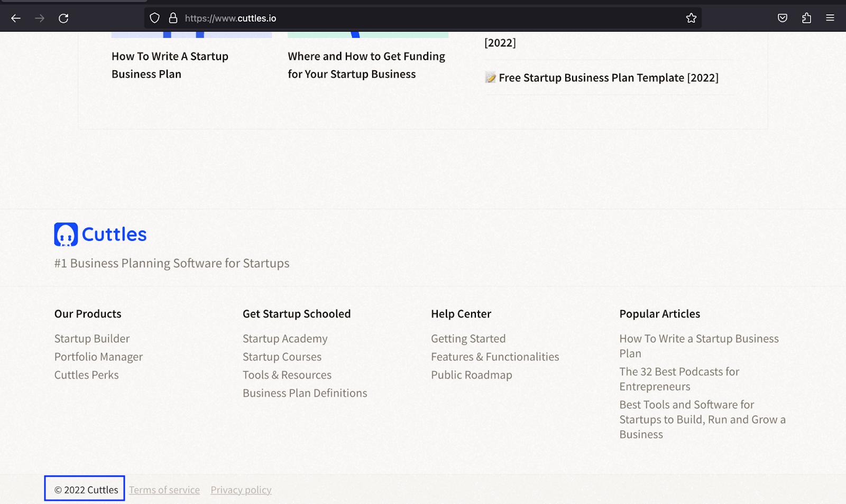Save the page to Pocket

(x=782, y=17)
